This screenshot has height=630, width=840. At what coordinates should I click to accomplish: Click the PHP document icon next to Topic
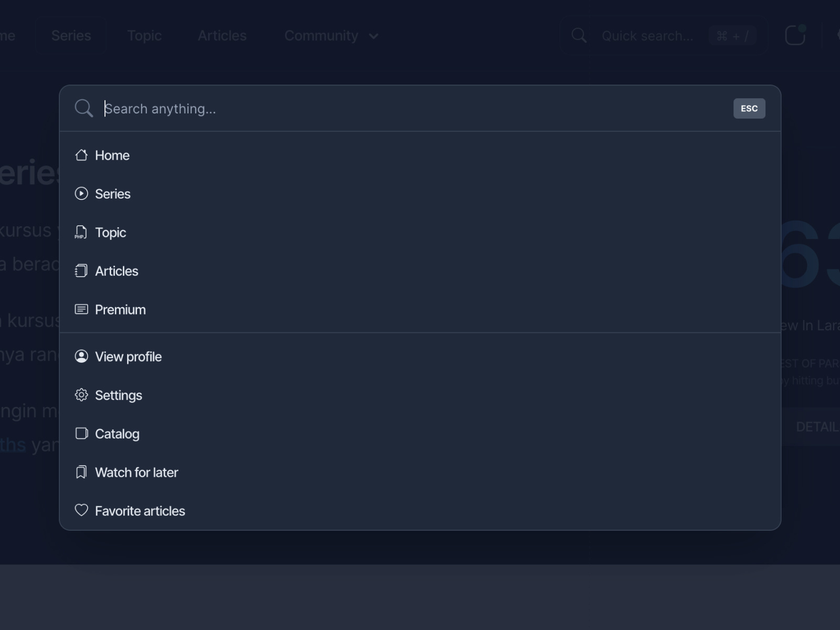[x=81, y=232]
